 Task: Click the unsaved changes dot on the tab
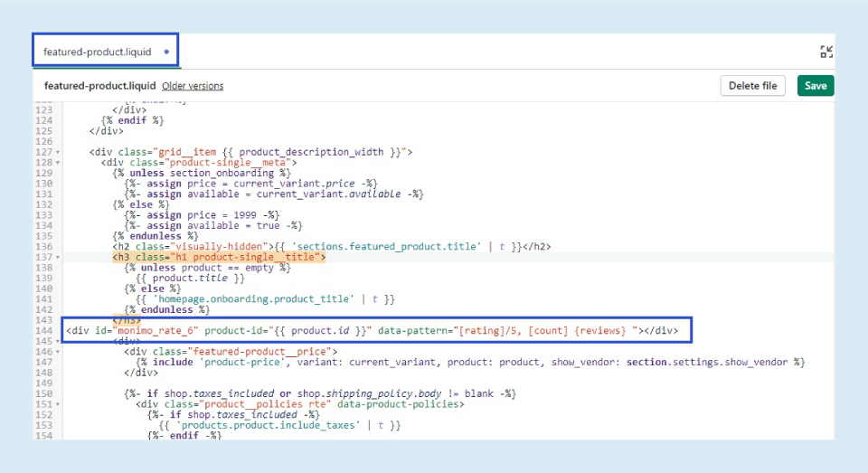point(166,52)
